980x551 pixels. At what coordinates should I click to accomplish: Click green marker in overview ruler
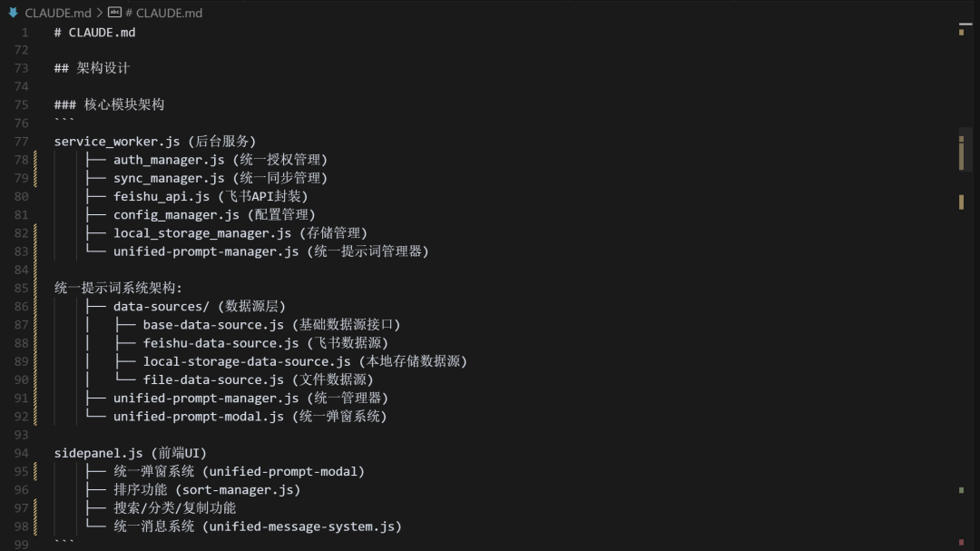[x=961, y=489]
